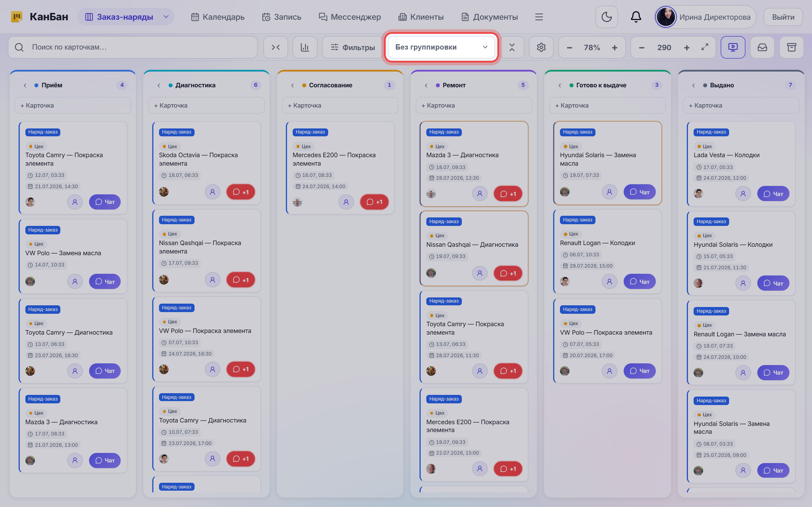Collapse all columns with arrows icon
Viewport: 812px width, 507px height.
(275, 47)
